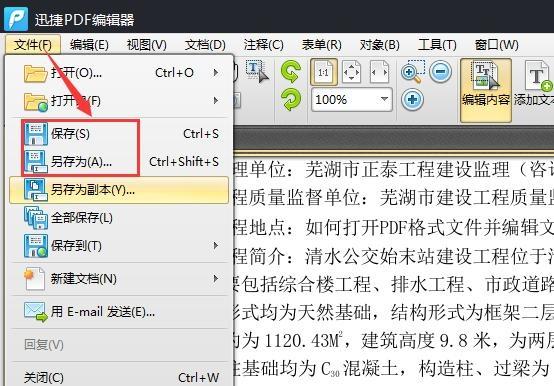
Task: Click document text 建筑高度 9.8 米
Action: 425,340
